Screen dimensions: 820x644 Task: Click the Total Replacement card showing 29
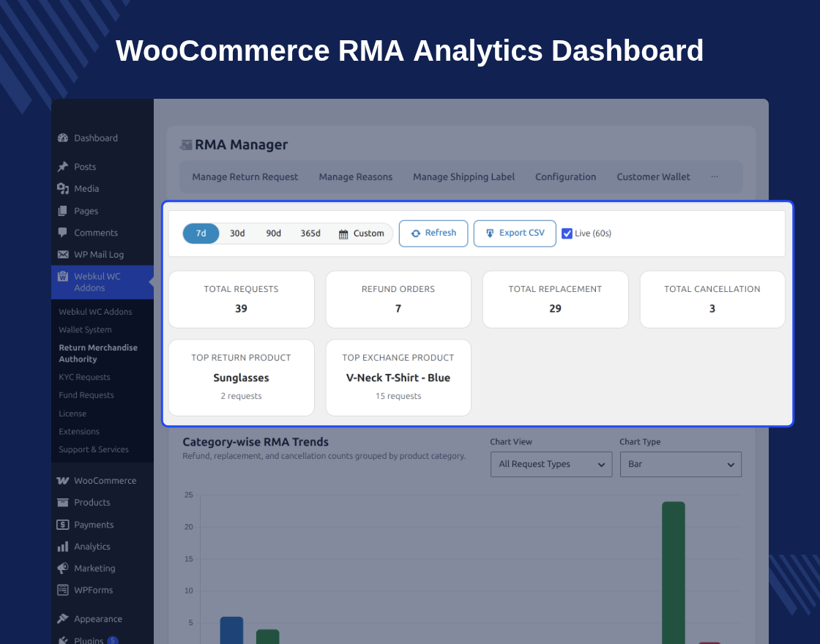coord(556,299)
